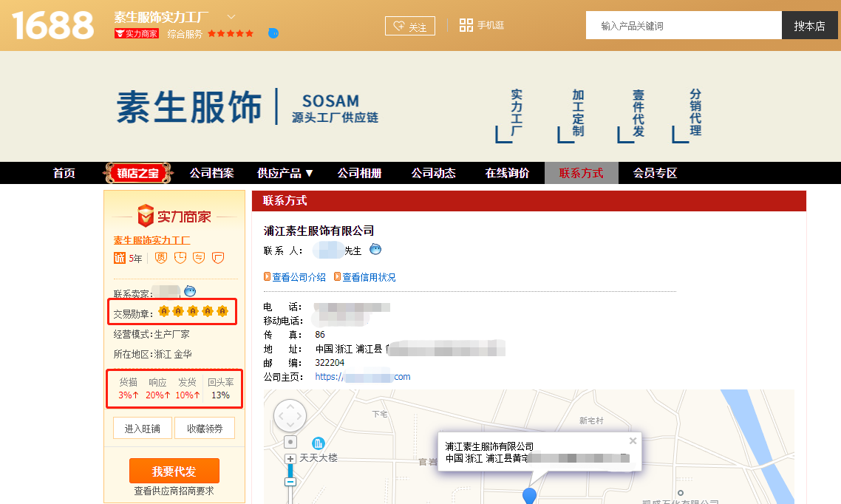The height and width of the screenshot is (504, 841).
Task: Click the third certification shield badge
Action: coord(199,258)
